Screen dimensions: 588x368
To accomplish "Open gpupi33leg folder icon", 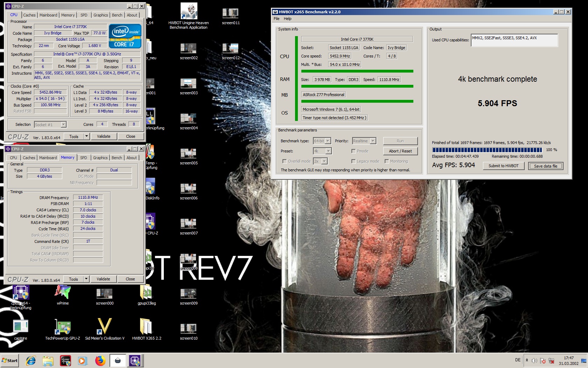I will [x=147, y=295].
